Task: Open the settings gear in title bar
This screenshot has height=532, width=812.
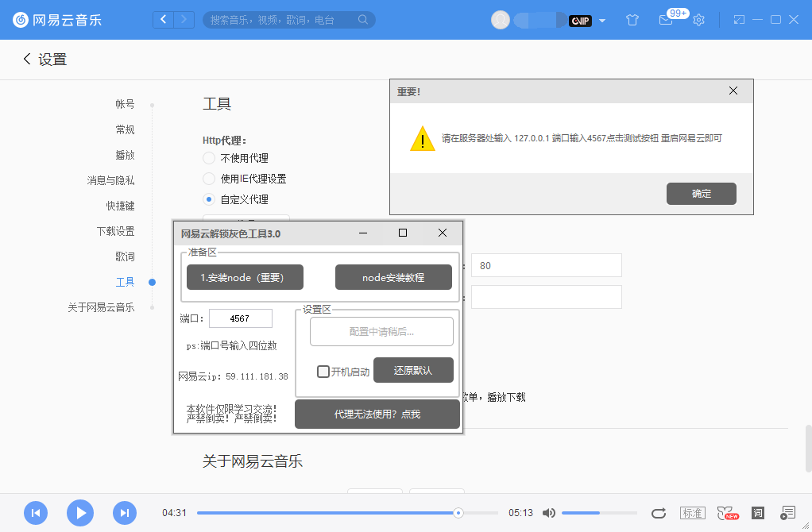Action: (x=698, y=21)
